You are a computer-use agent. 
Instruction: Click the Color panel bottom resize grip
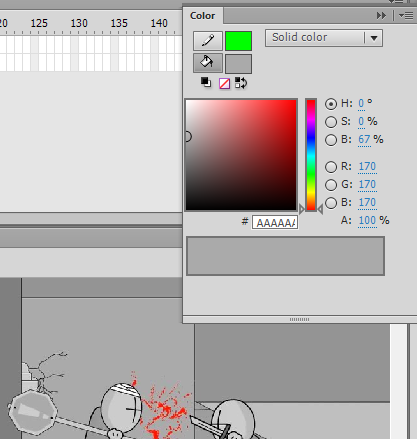coord(299,319)
